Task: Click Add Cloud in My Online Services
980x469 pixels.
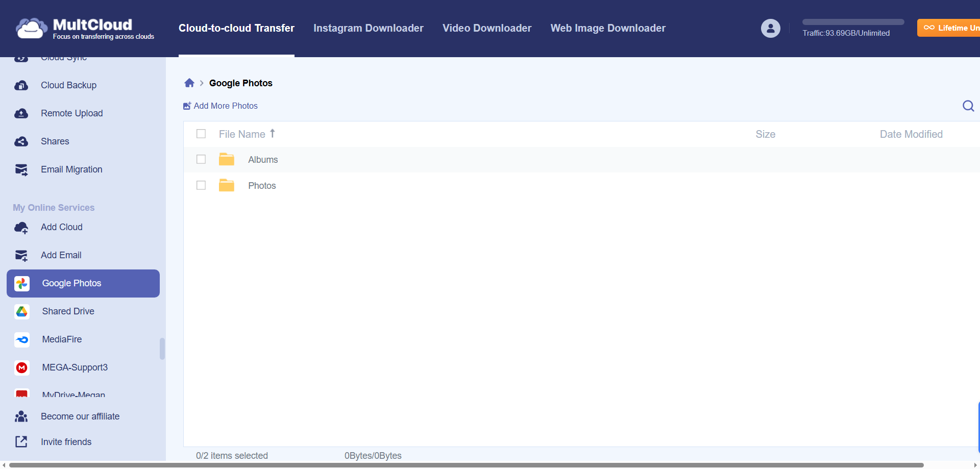Action: pyautogui.click(x=62, y=227)
